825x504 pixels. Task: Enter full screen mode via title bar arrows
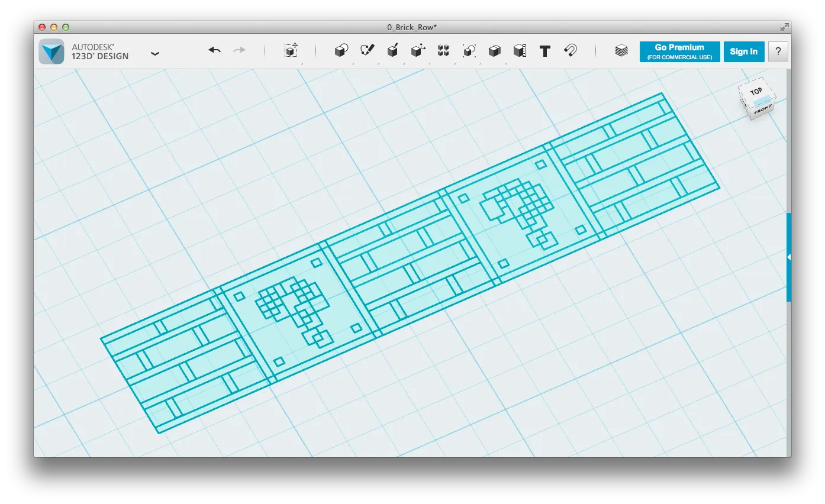(784, 27)
